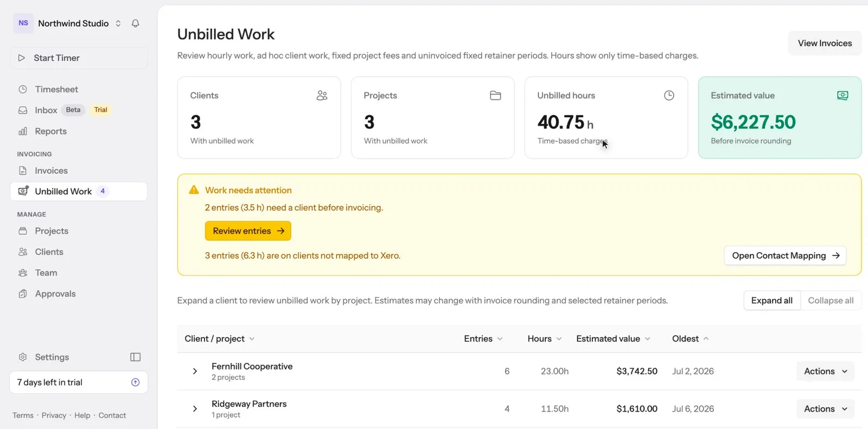Image resolution: width=868 pixels, height=429 pixels.
Task: Click the trial upgrade arrow icon
Action: 136,382
